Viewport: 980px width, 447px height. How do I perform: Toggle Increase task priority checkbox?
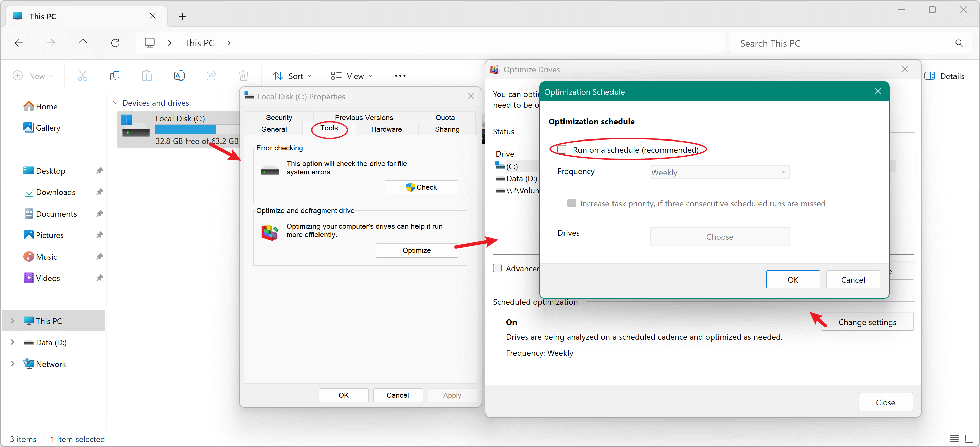click(x=571, y=203)
